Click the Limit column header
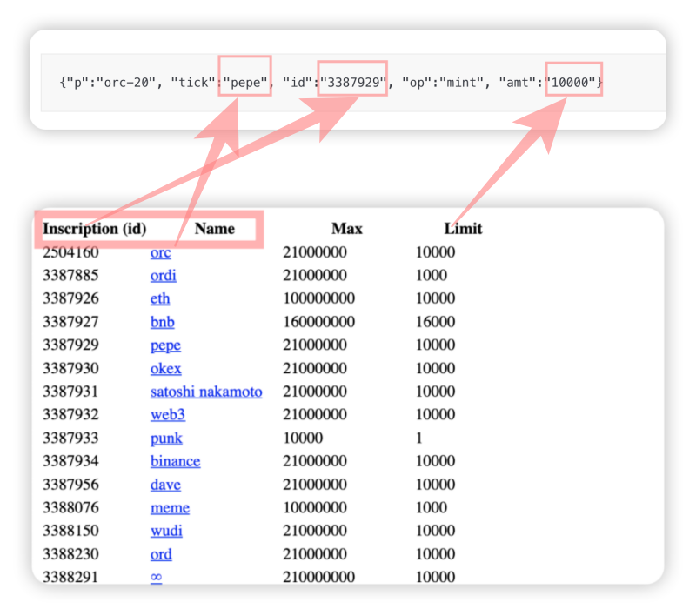The image size is (696, 616). coord(463,229)
